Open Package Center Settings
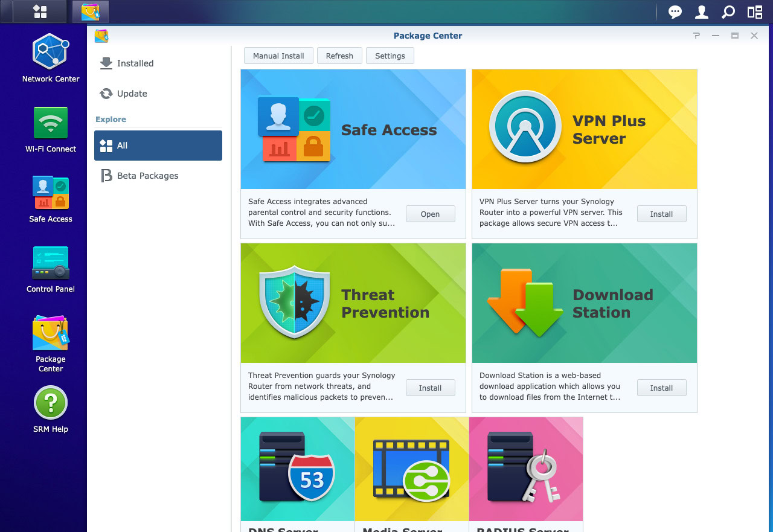This screenshot has width=773, height=532. [390, 56]
